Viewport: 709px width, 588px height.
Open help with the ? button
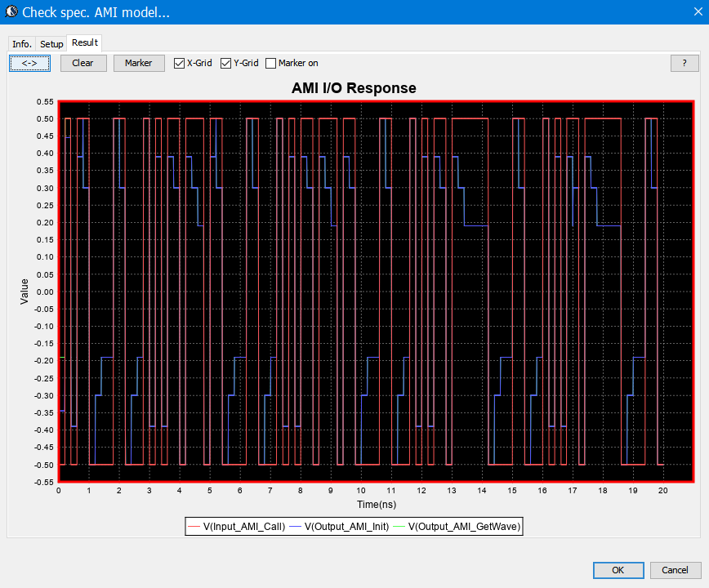point(684,63)
